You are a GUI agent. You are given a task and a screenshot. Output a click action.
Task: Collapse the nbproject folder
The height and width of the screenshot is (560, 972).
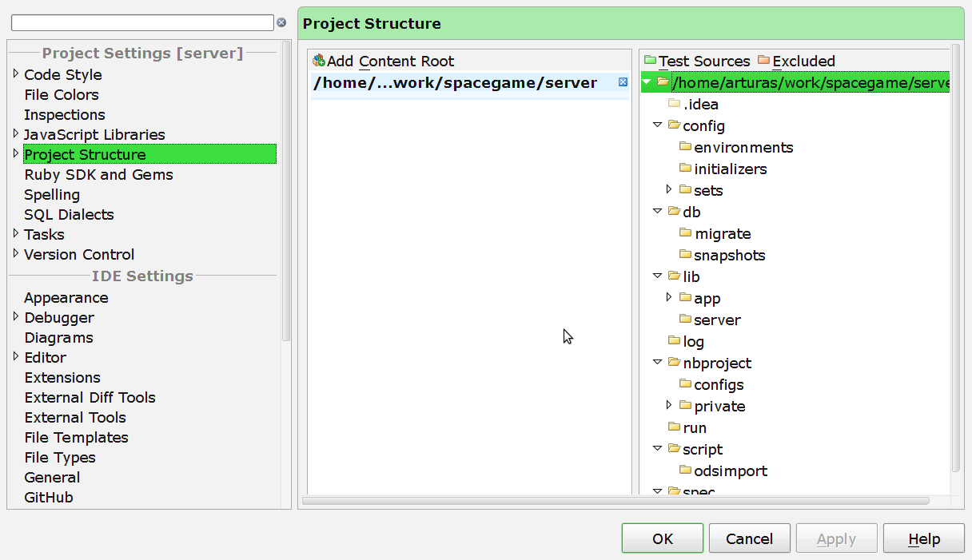[658, 362]
